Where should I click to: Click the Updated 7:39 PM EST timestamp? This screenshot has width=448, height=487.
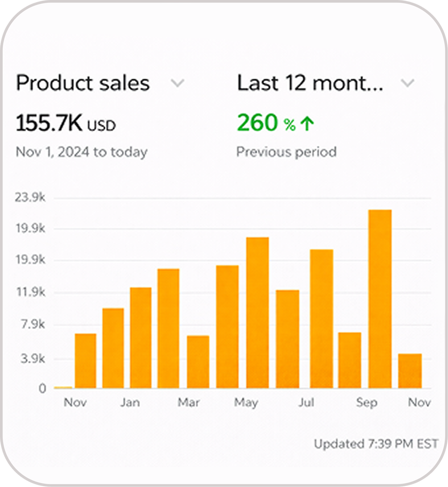coord(376,444)
